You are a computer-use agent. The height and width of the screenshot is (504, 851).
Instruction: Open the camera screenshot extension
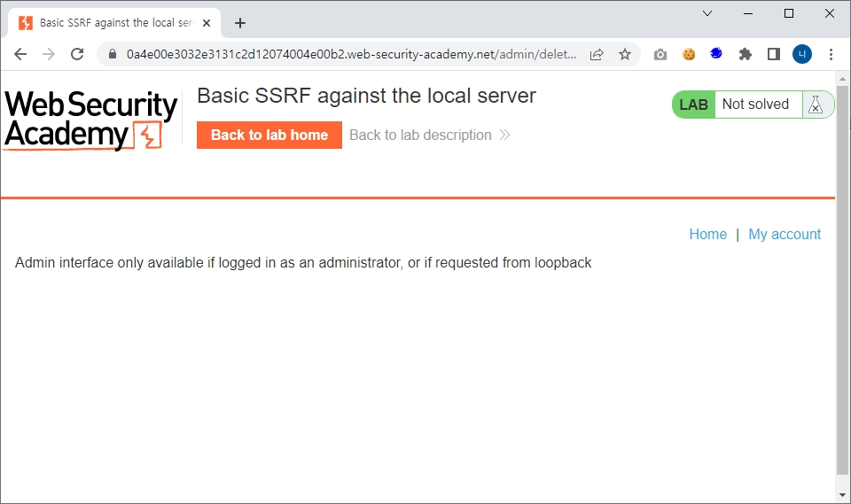tap(660, 54)
